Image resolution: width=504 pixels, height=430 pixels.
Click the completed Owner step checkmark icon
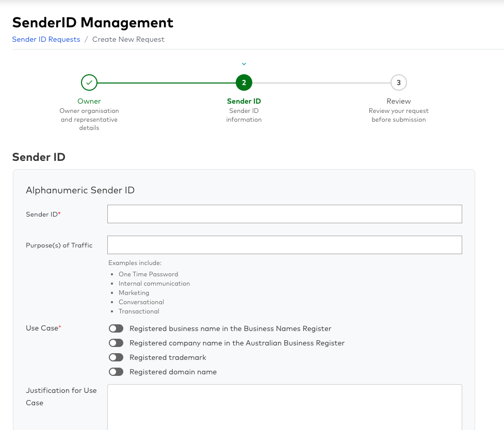tap(89, 82)
